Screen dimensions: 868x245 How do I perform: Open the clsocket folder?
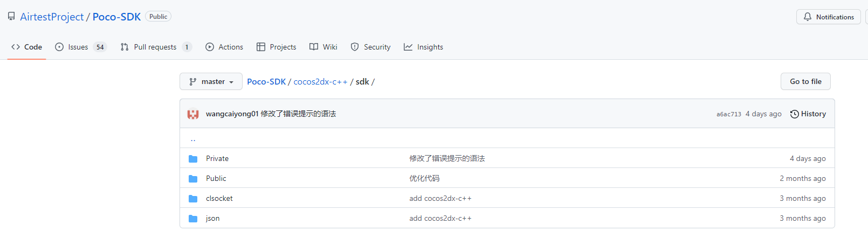[219, 198]
